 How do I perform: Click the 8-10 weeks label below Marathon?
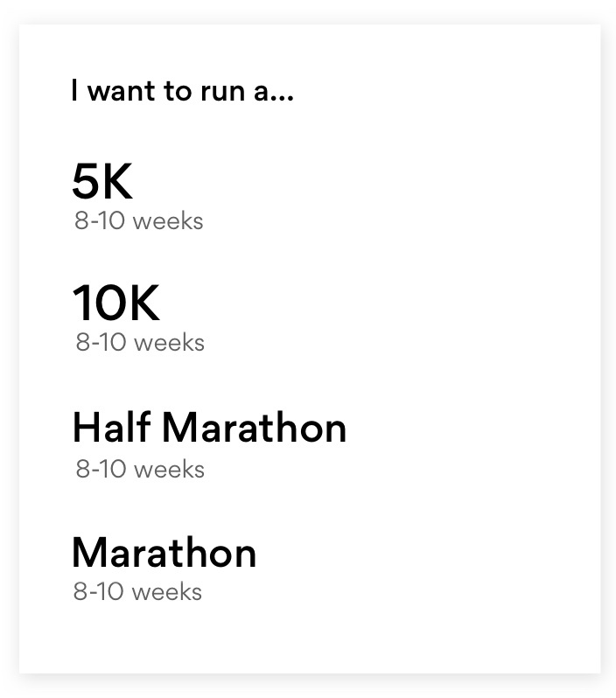click(137, 592)
